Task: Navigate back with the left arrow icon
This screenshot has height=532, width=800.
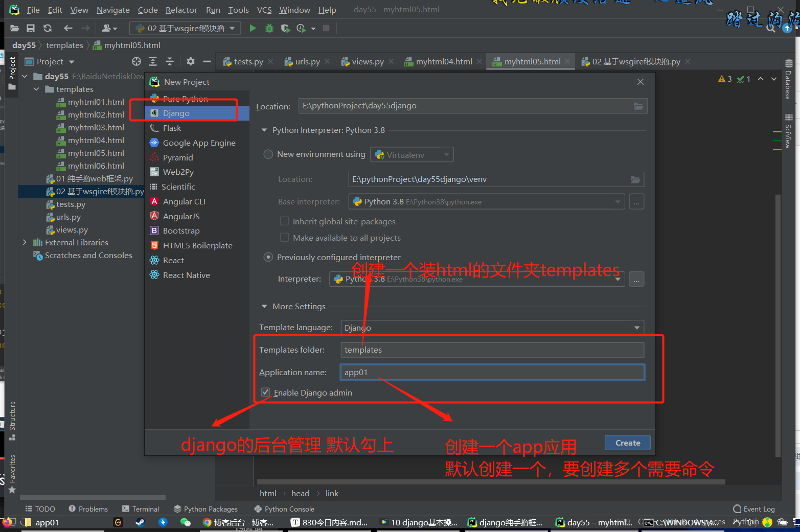Action: click(68, 28)
